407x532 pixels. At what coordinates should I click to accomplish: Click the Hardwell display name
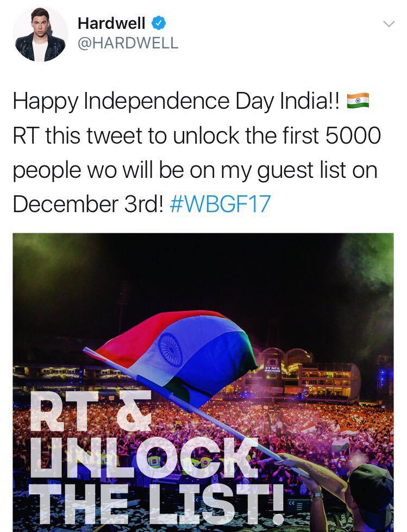click(x=111, y=23)
